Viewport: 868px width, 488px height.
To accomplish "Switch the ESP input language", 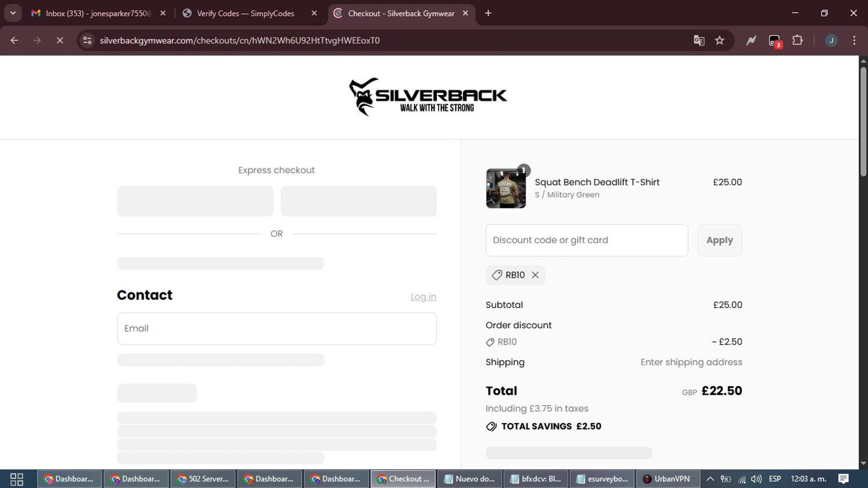I will point(775,479).
